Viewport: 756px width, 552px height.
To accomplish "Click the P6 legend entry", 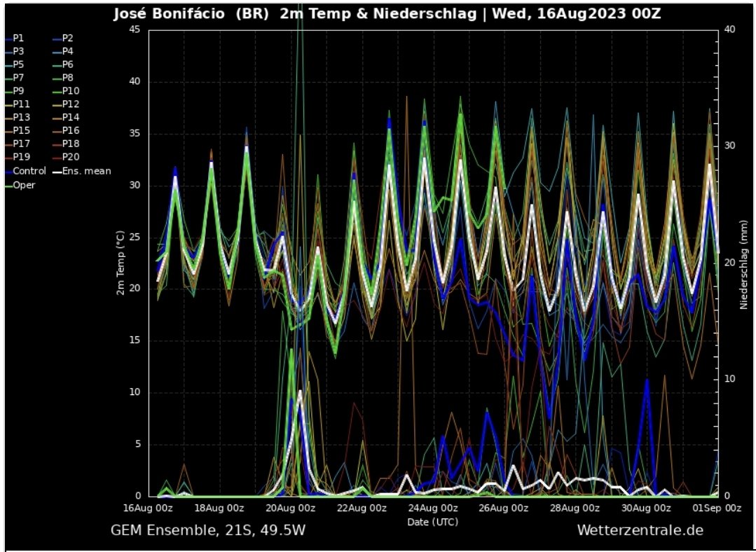I will tap(64, 64).
